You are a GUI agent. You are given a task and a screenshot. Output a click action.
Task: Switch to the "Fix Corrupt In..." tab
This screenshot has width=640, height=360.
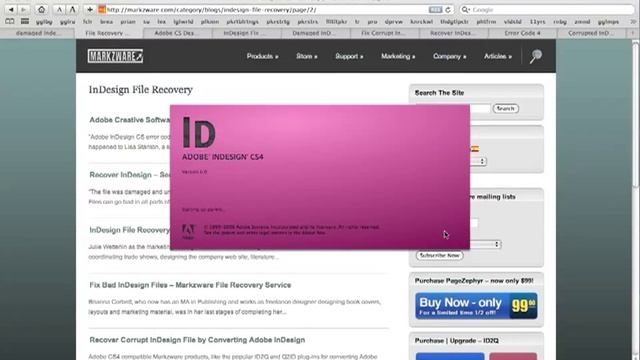click(x=384, y=33)
